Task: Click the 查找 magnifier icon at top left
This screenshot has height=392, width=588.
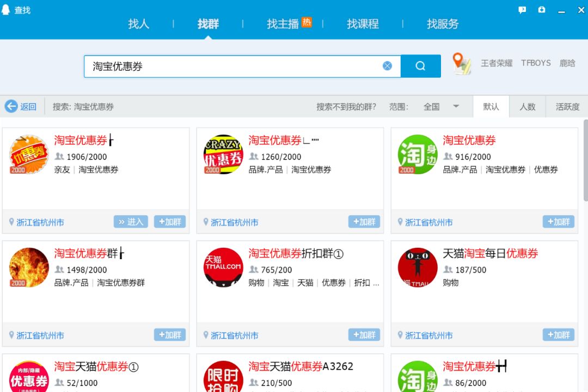Action: pyautogui.click(x=7, y=9)
